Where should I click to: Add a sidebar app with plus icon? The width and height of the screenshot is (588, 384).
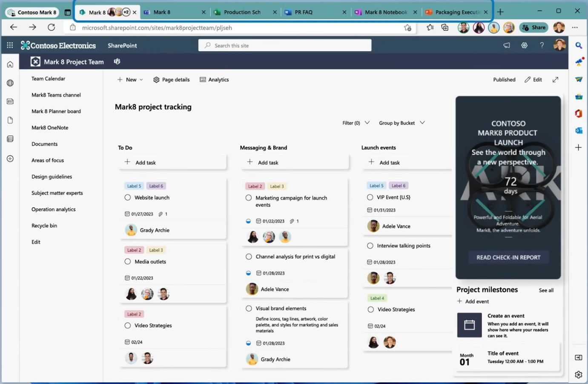578,147
